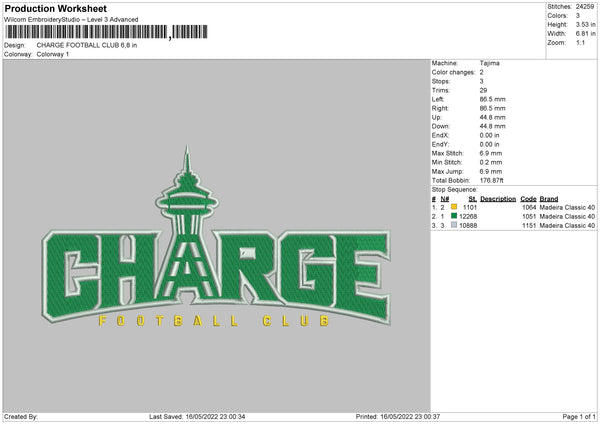Viewport: 600px width, 424px height.
Task: Click the Zoom value 1:1
Action: coord(580,42)
